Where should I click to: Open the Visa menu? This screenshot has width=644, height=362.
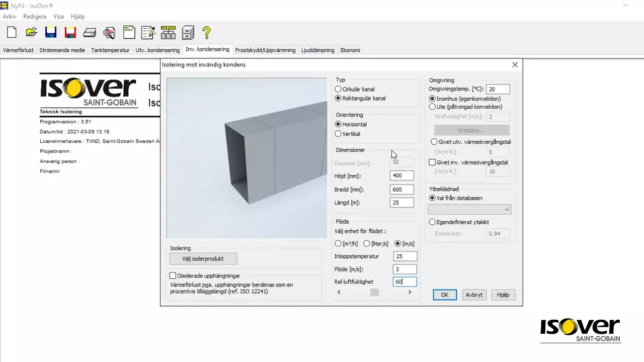(58, 17)
